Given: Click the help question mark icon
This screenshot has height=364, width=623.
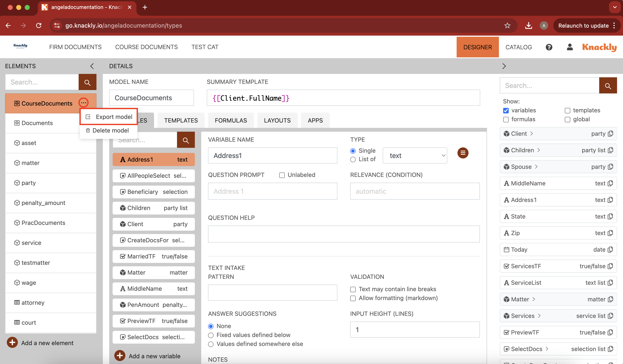Looking at the screenshot, I should point(549,47).
